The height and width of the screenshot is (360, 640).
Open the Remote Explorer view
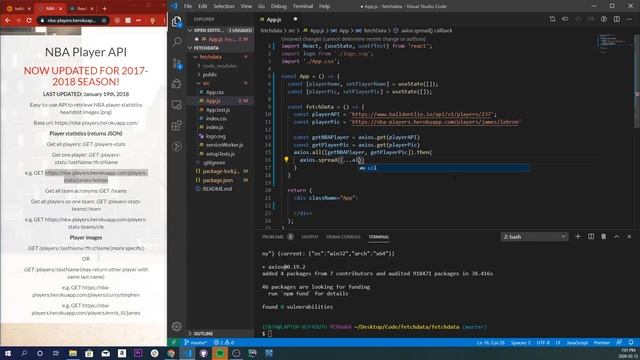tap(177, 104)
